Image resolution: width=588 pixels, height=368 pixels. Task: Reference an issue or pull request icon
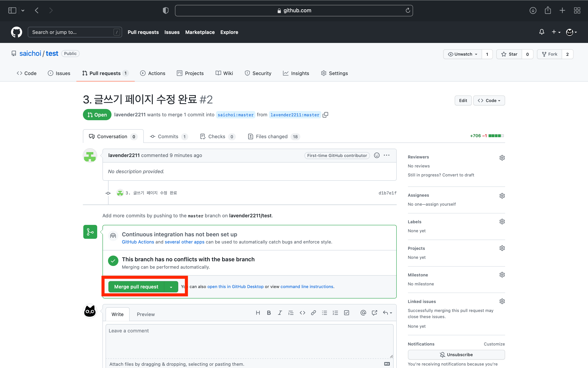point(374,313)
